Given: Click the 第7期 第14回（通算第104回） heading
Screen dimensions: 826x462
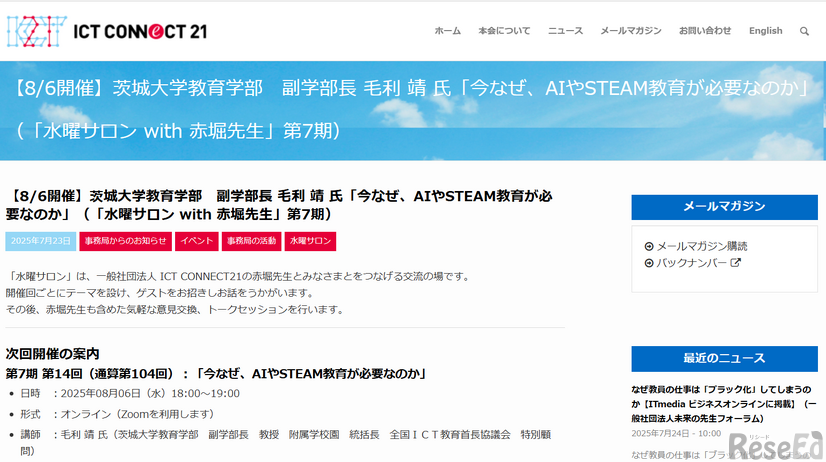Looking at the screenshot, I should (217, 373).
